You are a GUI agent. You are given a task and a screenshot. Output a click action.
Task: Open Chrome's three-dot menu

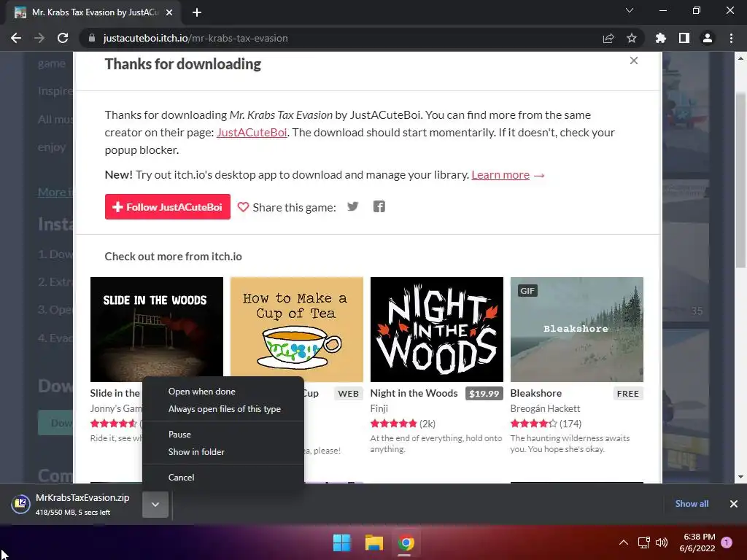point(731,38)
